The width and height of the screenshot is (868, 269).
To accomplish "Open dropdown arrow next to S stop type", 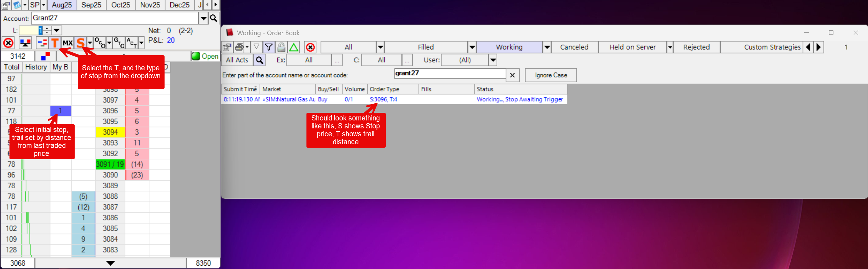I will (x=90, y=43).
